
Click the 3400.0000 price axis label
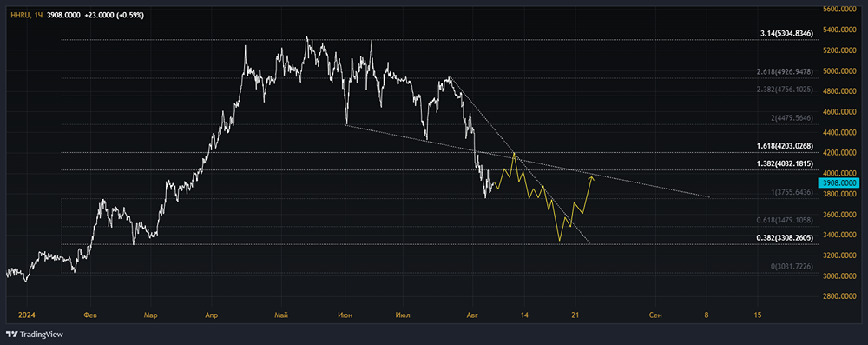840,236
